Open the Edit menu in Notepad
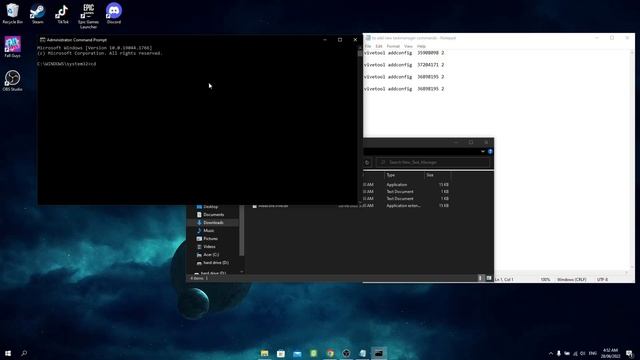Screen dimensions: 640x360 click(x=379, y=46)
